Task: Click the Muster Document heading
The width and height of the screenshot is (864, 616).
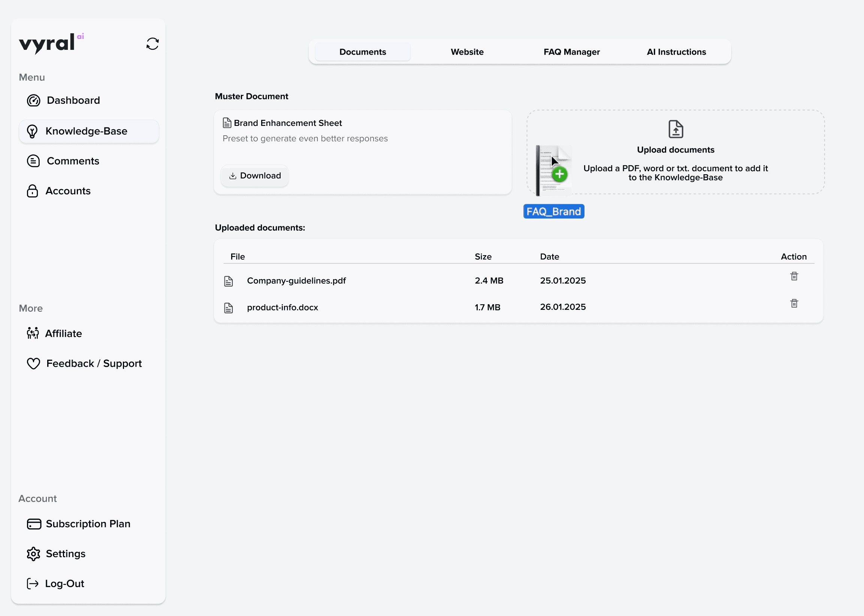Action: tap(251, 96)
